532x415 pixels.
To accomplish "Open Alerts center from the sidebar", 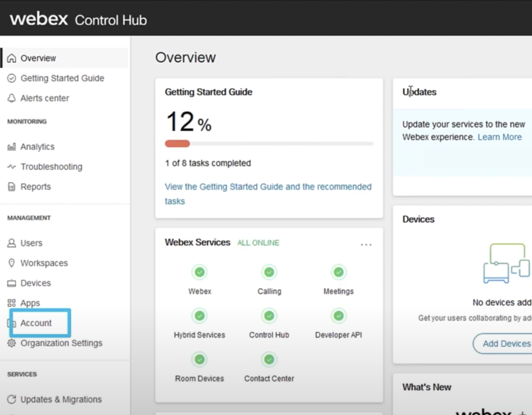I will (x=45, y=98).
